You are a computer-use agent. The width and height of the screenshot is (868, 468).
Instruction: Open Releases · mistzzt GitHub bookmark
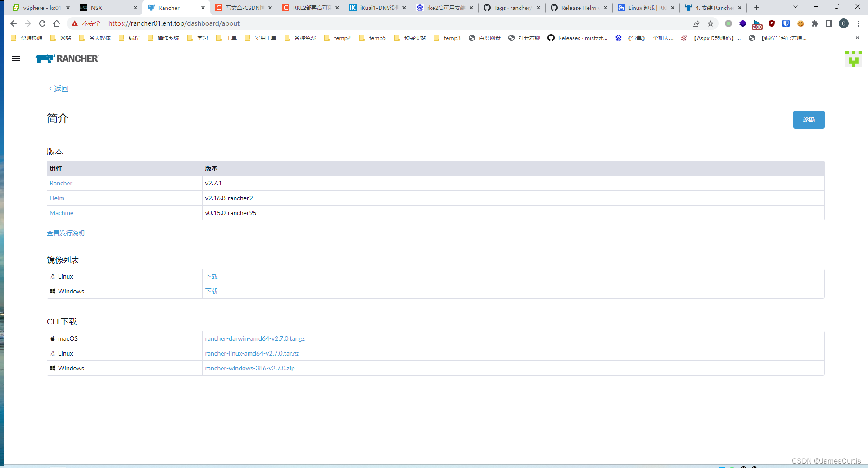578,38
